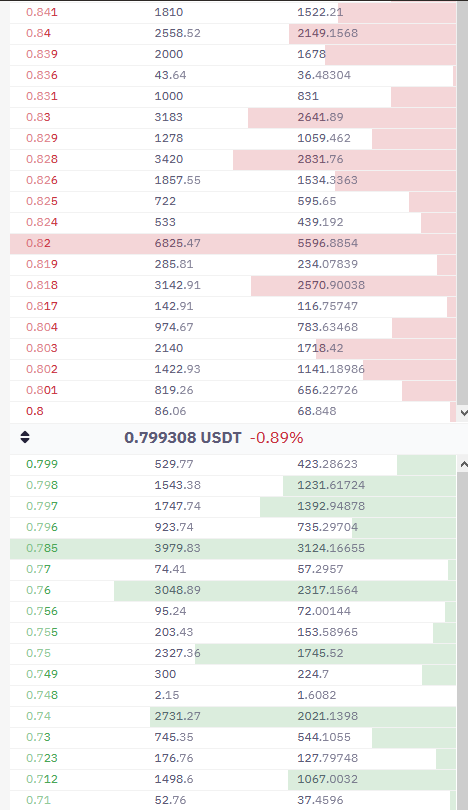Click amount 2140 at price 0.803
This screenshot has width=468, height=810.
168,348
